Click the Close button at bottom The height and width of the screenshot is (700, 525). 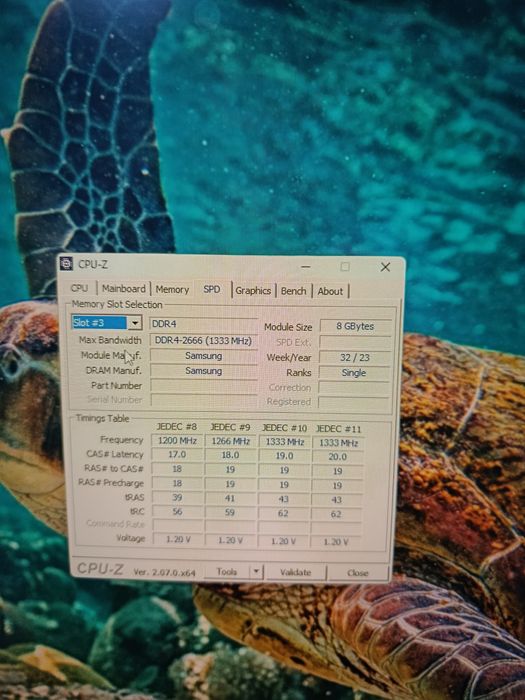pyautogui.click(x=358, y=573)
